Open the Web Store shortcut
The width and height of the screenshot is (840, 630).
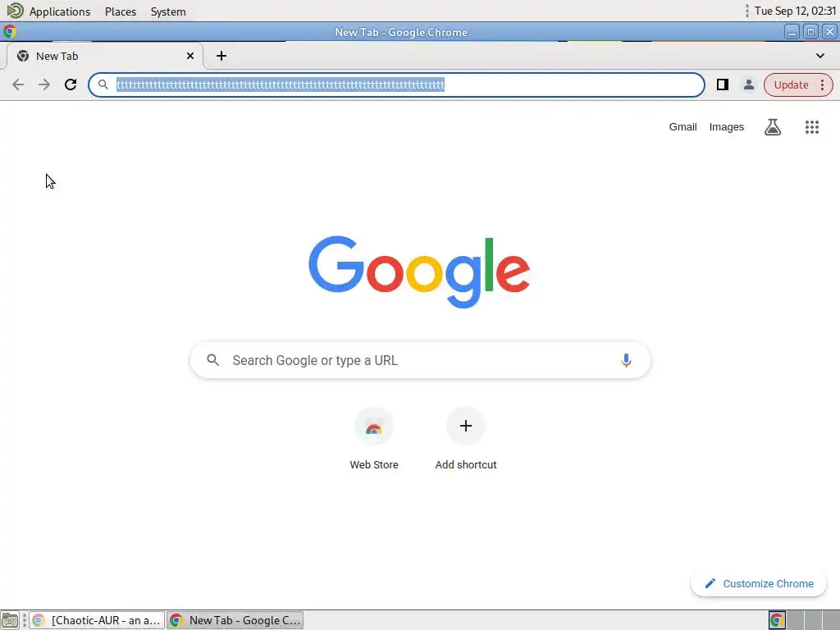click(x=374, y=426)
